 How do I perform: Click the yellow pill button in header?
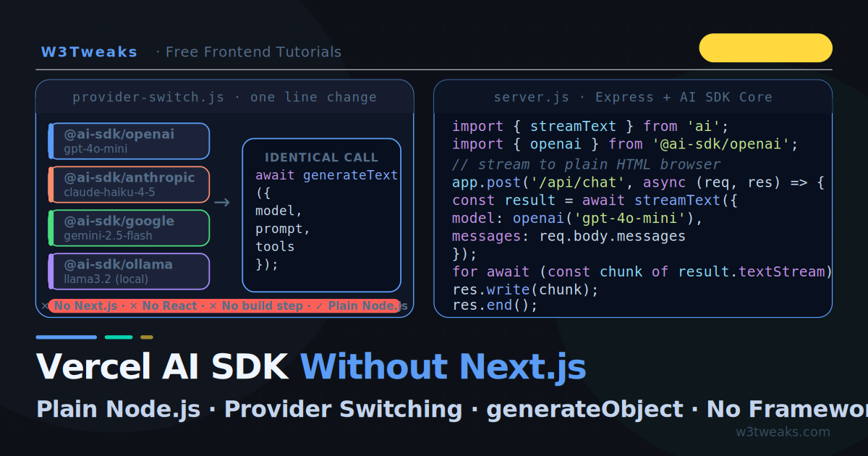[765, 48]
